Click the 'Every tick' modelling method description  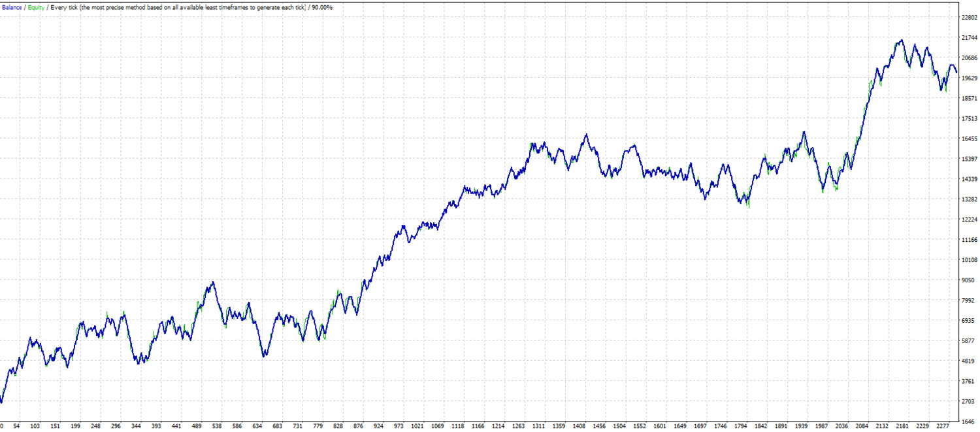coord(178,7)
